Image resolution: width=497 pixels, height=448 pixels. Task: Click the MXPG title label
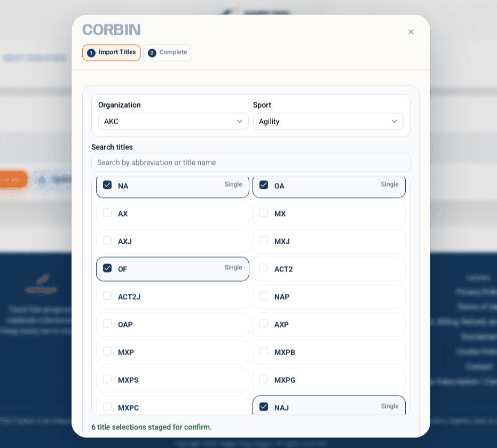tap(285, 380)
